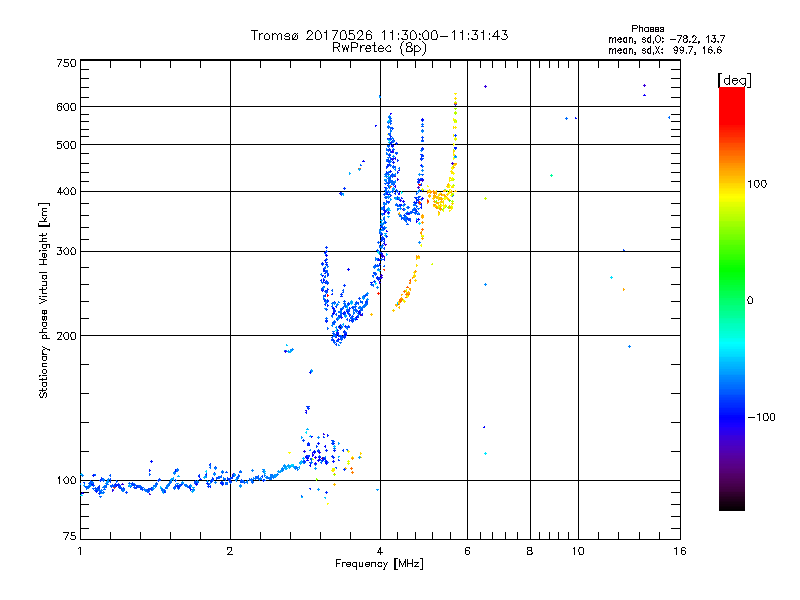
Task: Click the plot title 'Tromsø 20170526 11:30:00-11:31:43'
Action: tap(379, 35)
